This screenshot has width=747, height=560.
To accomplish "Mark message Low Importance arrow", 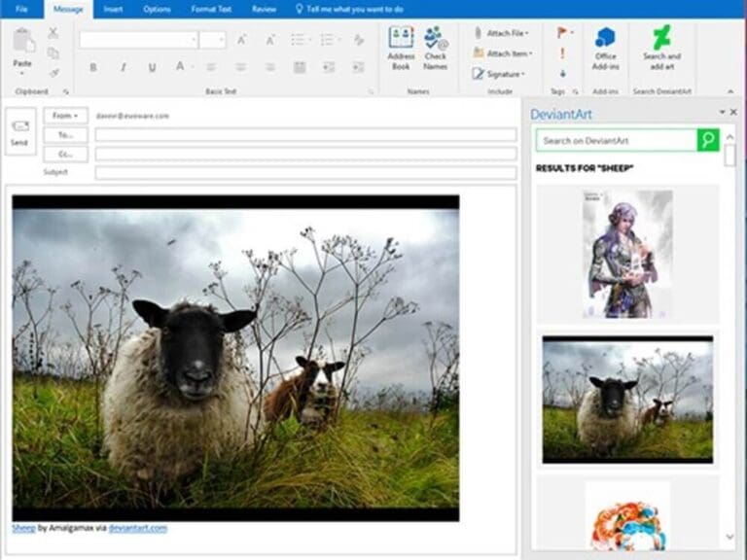I will pyautogui.click(x=562, y=73).
